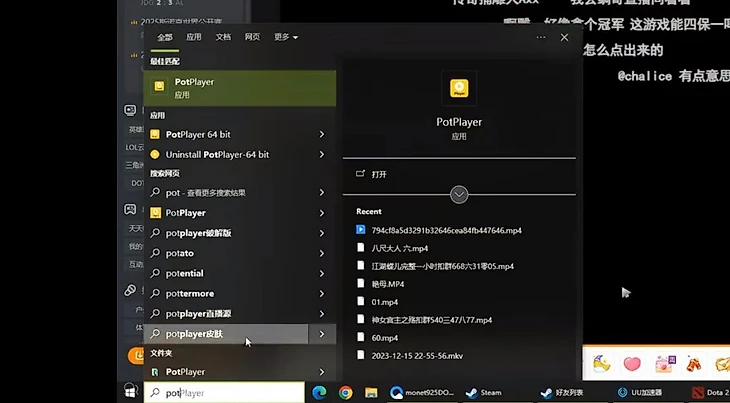This screenshot has height=403, width=730.
Task: Click the Uninstall PotPlayer-64 bit icon
Action: coord(155,154)
